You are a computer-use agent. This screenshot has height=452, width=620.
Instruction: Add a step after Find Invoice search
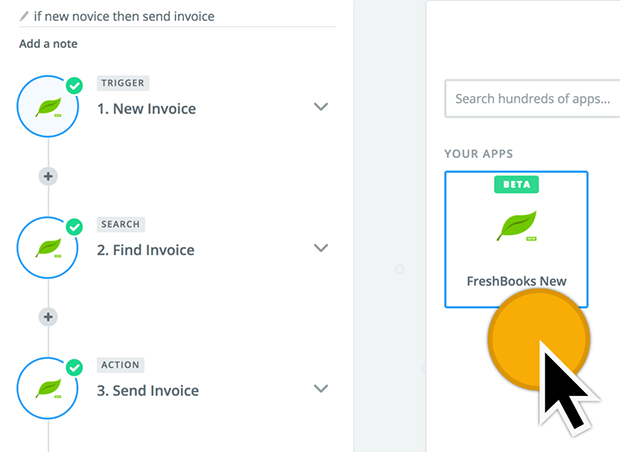(48, 317)
